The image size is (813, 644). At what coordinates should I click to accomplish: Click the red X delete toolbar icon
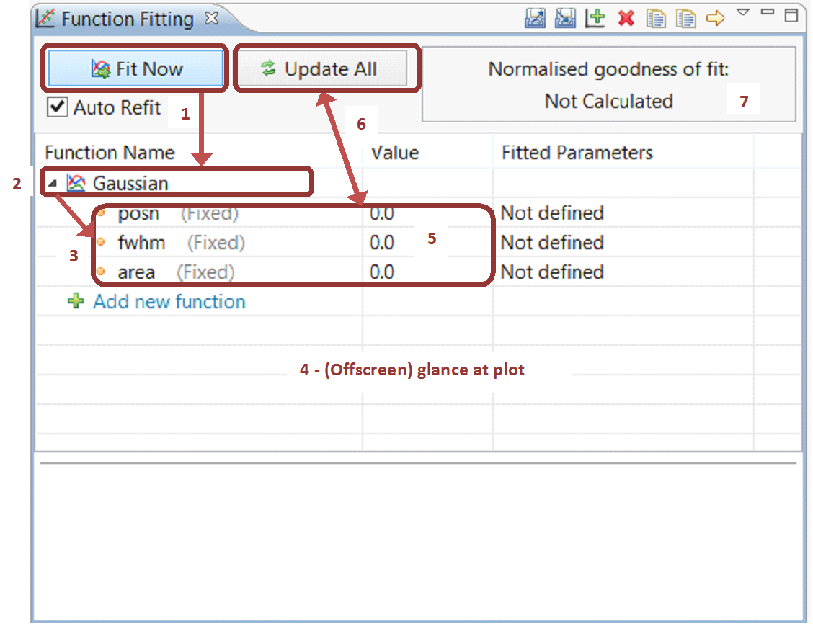tap(626, 19)
